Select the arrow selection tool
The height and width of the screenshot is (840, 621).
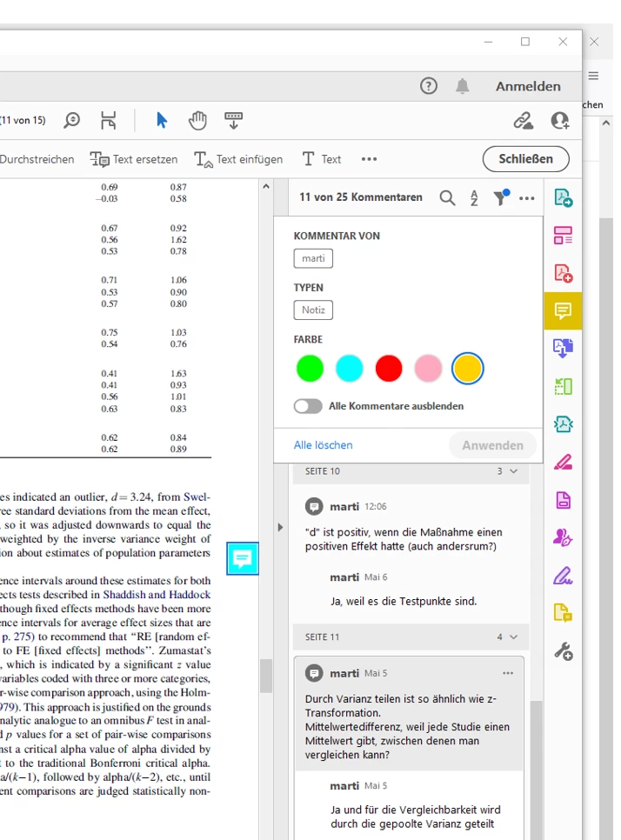coord(161,121)
